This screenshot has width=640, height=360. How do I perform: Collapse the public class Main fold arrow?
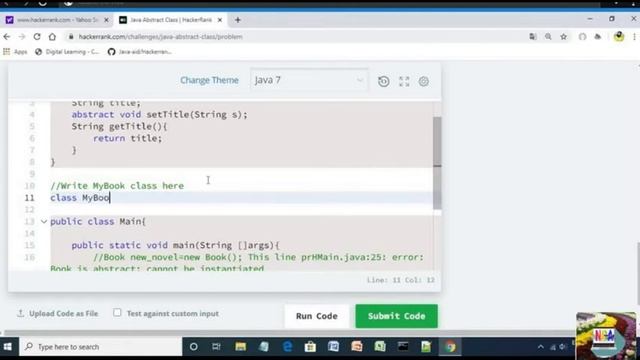[x=44, y=222]
